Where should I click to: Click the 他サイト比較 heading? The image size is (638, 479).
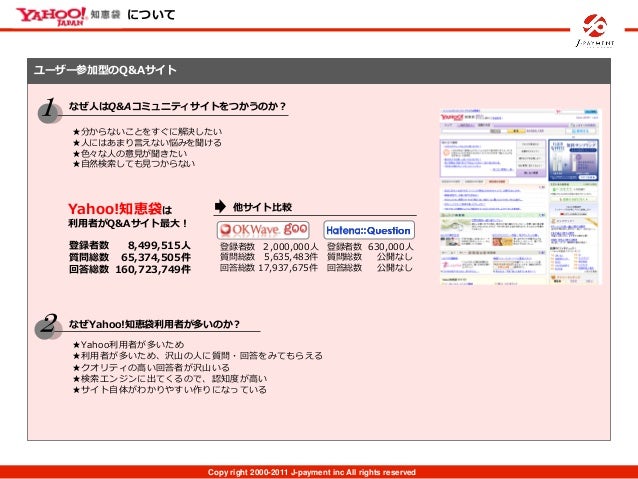[x=262, y=207]
